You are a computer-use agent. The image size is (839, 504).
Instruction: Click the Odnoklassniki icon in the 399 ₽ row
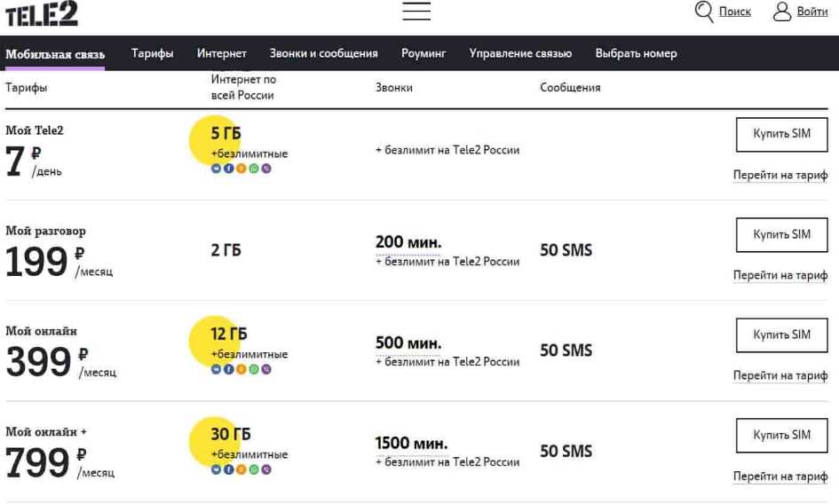coord(241,369)
